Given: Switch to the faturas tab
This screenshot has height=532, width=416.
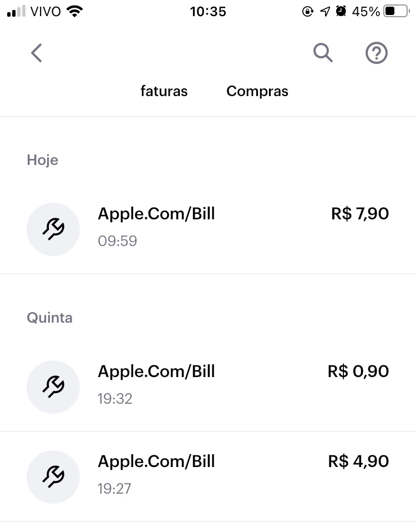Looking at the screenshot, I should (164, 91).
